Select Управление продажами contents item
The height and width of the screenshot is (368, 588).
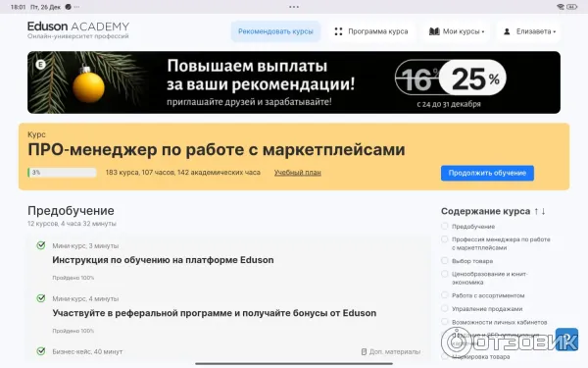[x=487, y=309]
